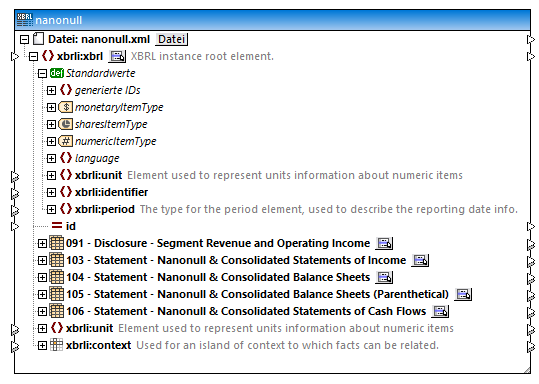The width and height of the screenshot is (539, 384).
Task: Click table icon of 103 - Statement row
Action: (56, 260)
